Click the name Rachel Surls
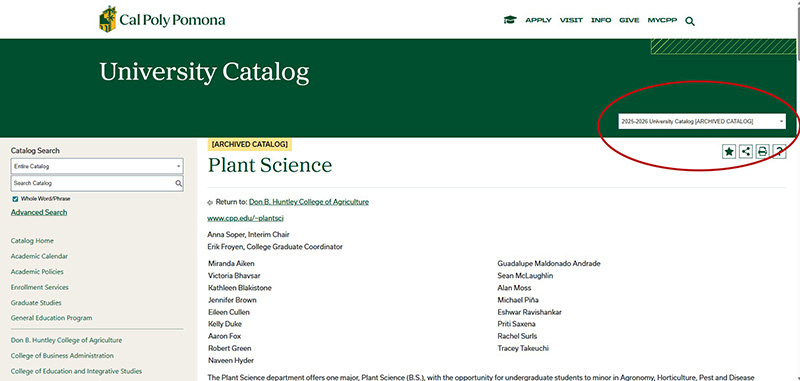The width and height of the screenshot is (800, 381). tap(517, 336)
